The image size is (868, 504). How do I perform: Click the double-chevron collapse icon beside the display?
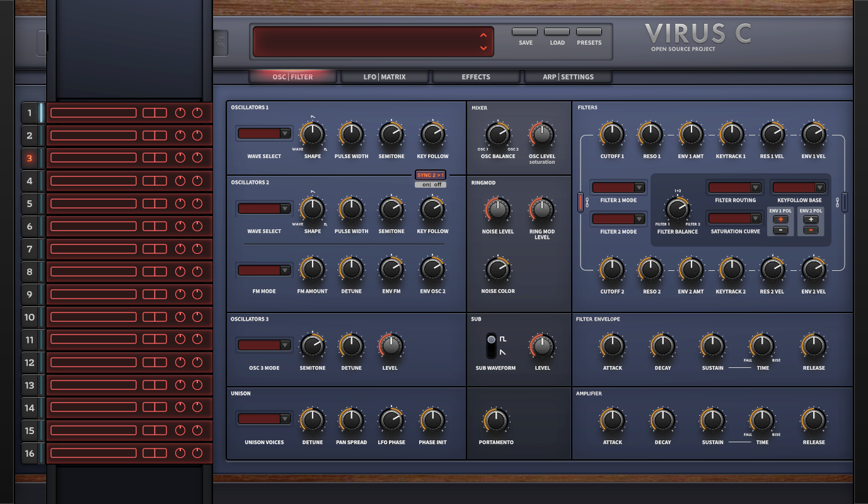pyautogui.click(x=221, y=43)
